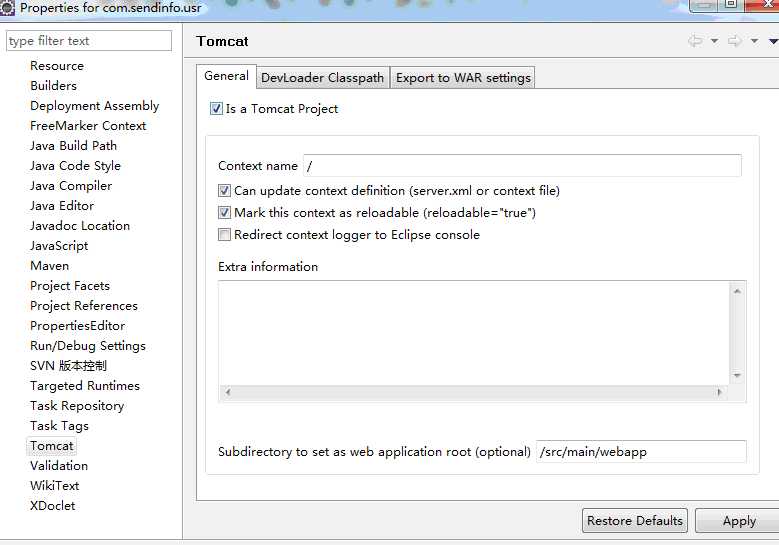Click the web application root subdirectory field

click(641, 452)
